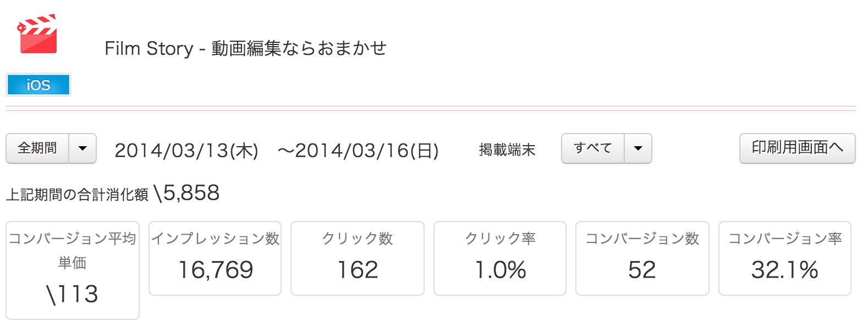Select the コンバージョン率 metric card
868x332 pixels.
(x=785, y=258)
